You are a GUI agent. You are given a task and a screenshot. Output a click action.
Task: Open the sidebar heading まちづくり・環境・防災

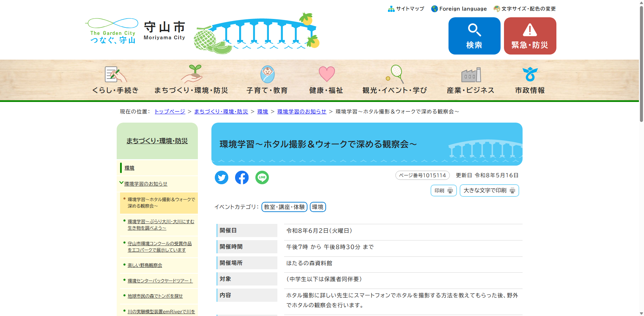(x=157, y=141)
